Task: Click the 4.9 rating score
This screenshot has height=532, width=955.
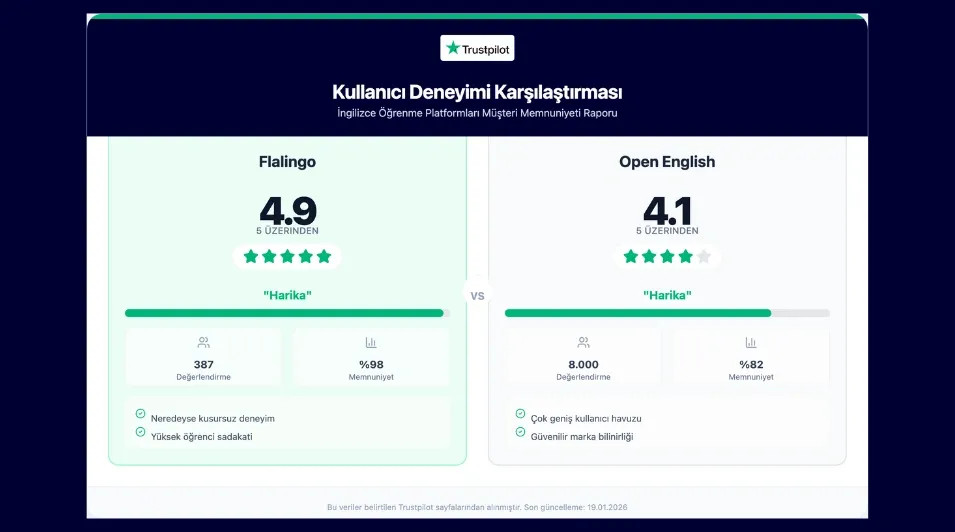Action: 288,211
